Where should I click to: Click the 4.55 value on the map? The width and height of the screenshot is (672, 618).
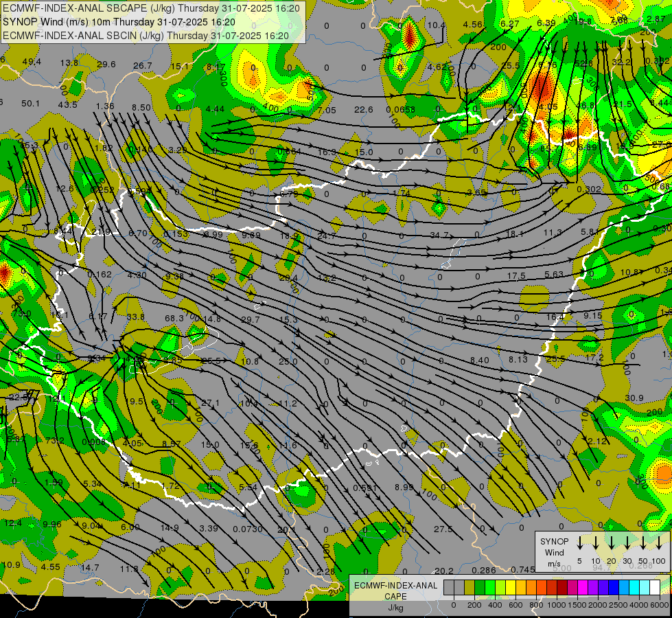click(x=51, y=566)
